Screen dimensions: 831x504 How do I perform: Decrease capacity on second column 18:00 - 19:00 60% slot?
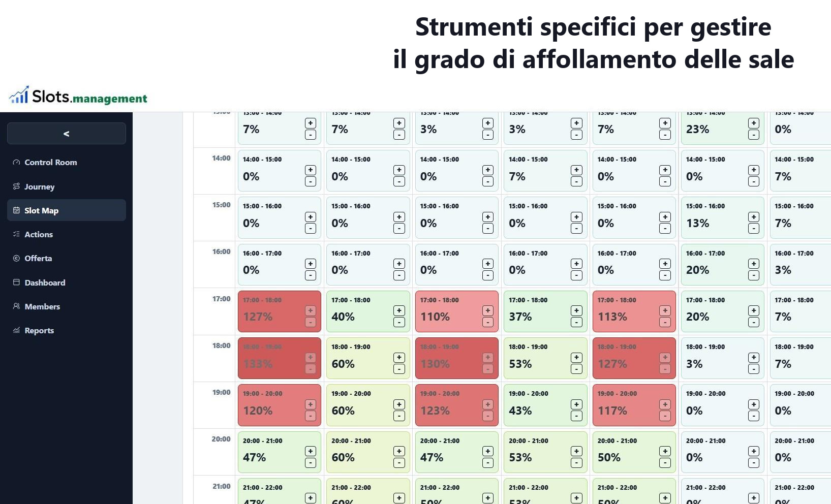399,369
